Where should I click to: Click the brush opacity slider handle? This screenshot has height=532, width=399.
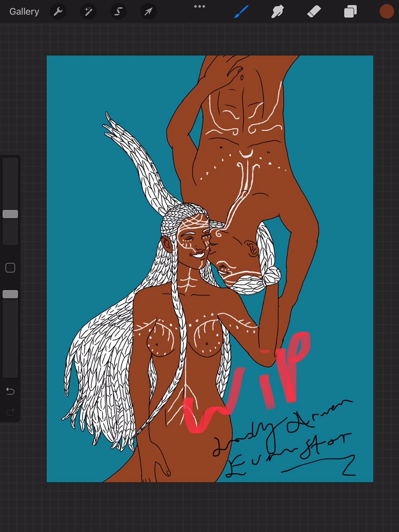coord(10,294)
